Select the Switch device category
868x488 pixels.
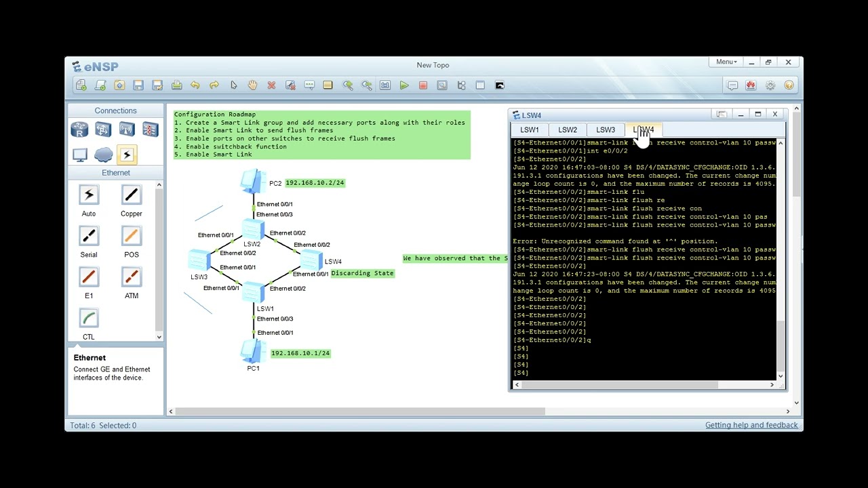103,129
